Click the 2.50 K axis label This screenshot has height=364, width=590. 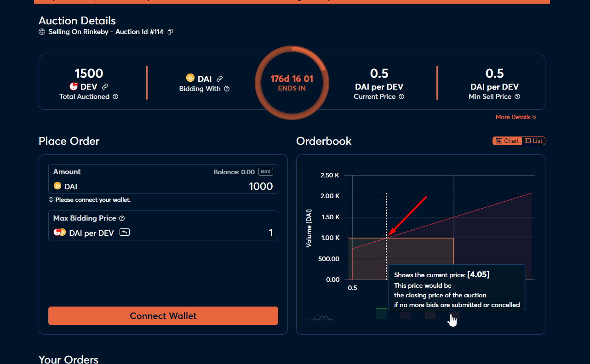pyautogui.click(x=330, y=175)
